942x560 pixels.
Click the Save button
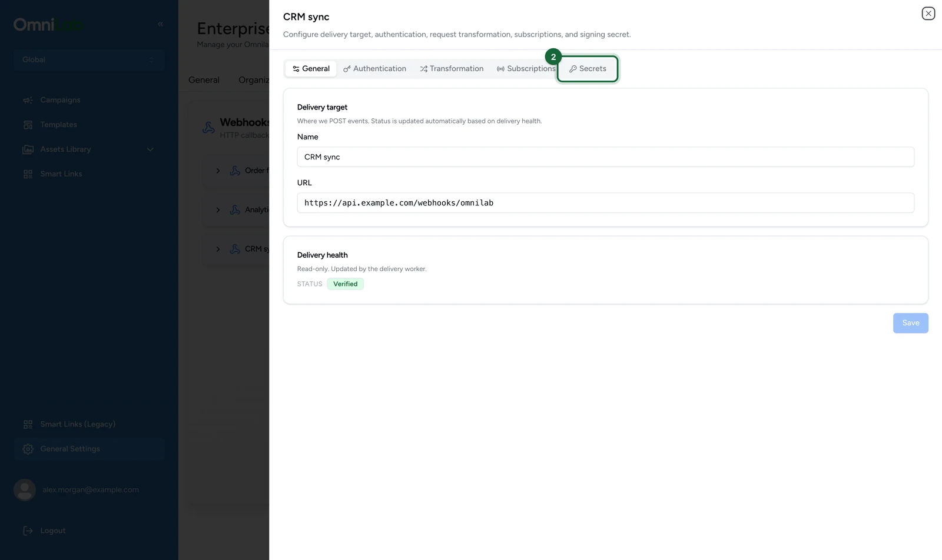[x=910, y=323]
